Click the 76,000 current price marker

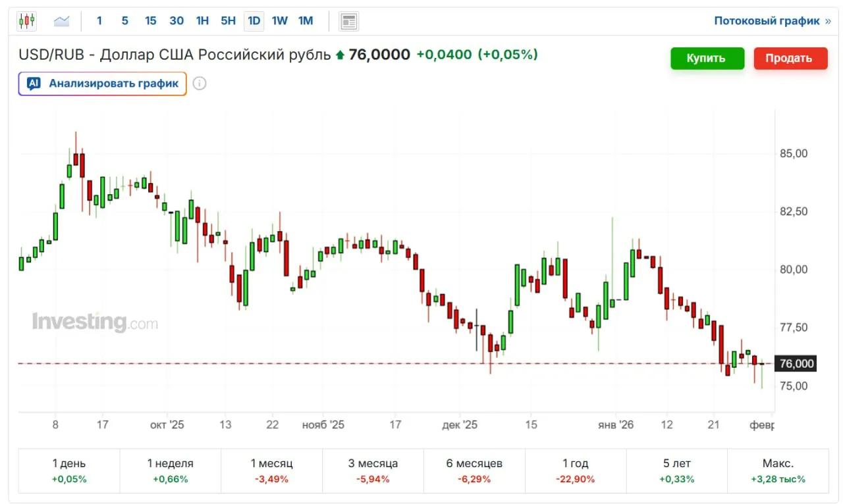796,364
